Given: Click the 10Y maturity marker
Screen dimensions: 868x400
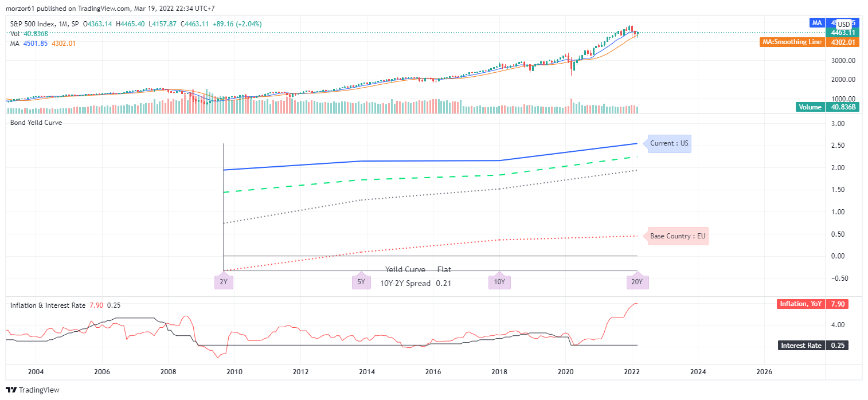Looking at the screenshot, I should tap(499, 281).
